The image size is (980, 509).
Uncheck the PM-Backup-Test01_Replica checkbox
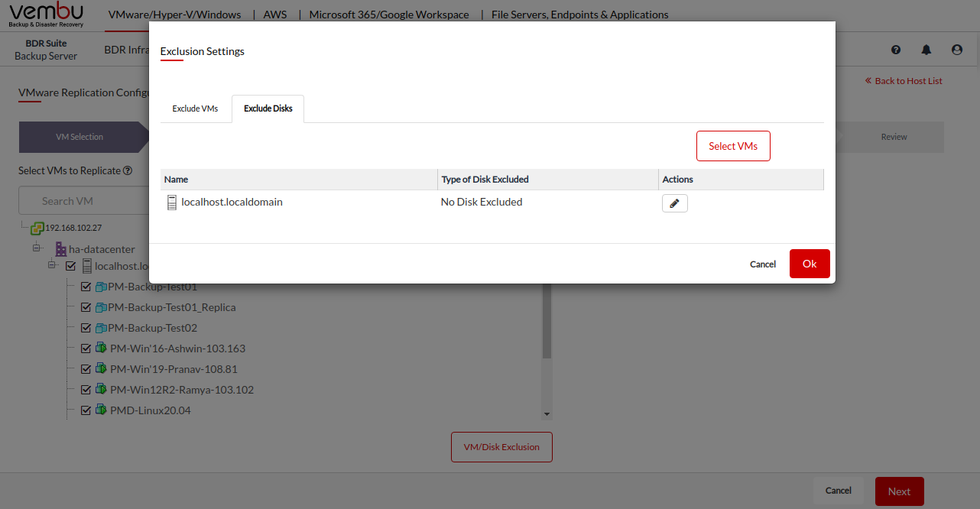[86, 307]
